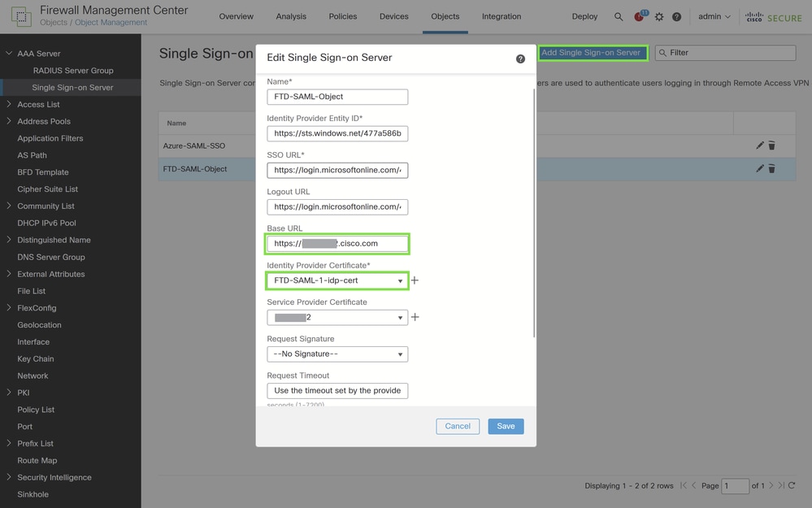Collapse the AAA Server tree node

tap(9, 53)
